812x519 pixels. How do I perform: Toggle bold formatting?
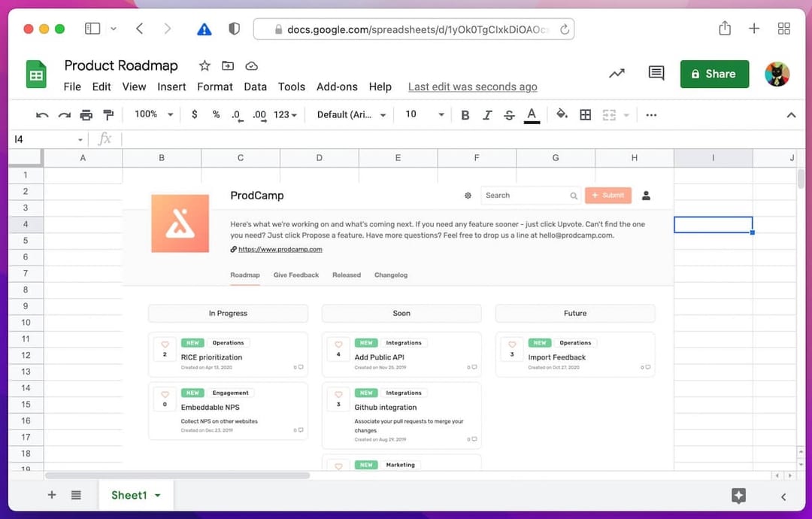coord(465,115)
